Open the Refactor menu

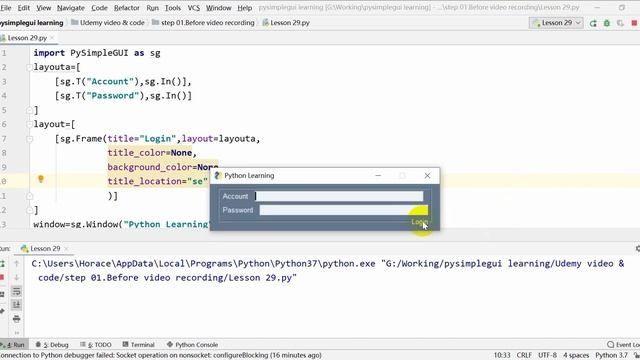(127, 8)
